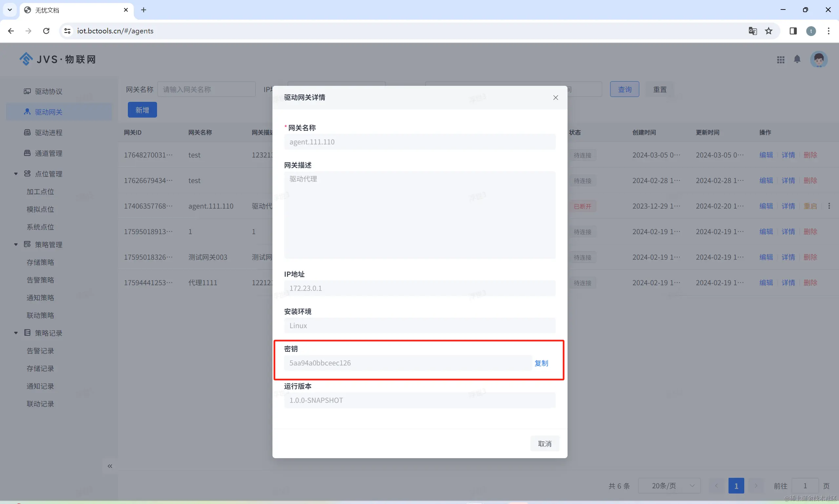Open the app grid menu icon
Image resolution: width=839 pixels, height=504 pixels.
click(781, 60)
